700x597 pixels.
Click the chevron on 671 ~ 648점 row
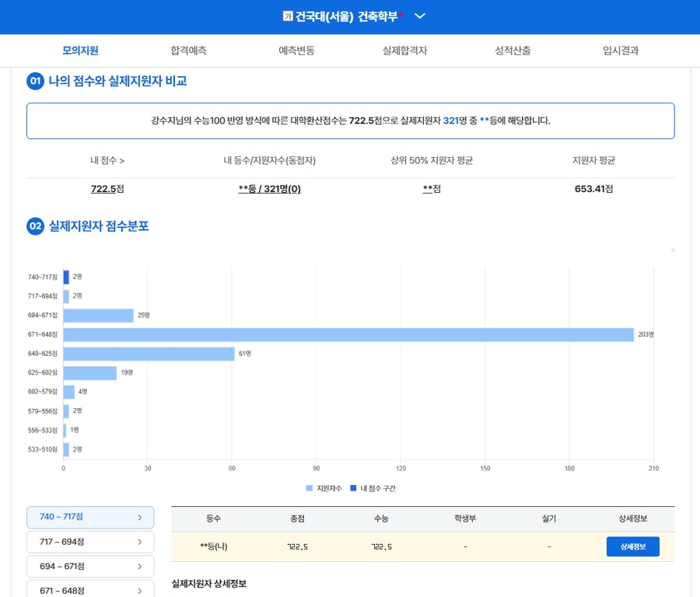coord(139,590)
